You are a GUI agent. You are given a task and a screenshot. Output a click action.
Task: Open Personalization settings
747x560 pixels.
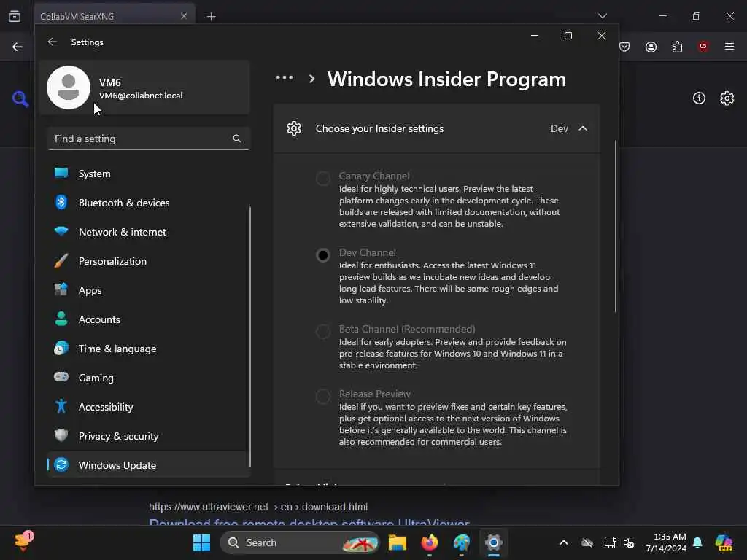click(149, 261)
